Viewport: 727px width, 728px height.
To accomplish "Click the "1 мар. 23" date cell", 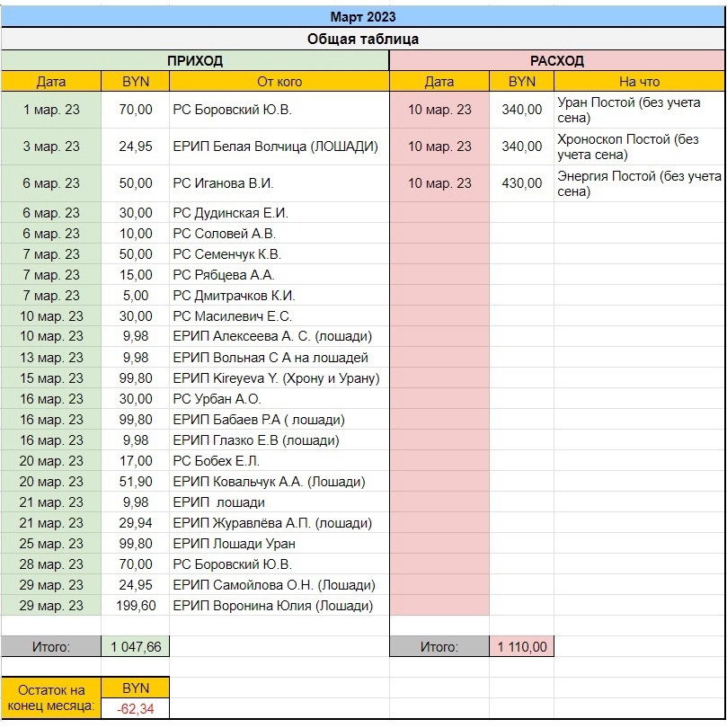I will coord(51,110).
